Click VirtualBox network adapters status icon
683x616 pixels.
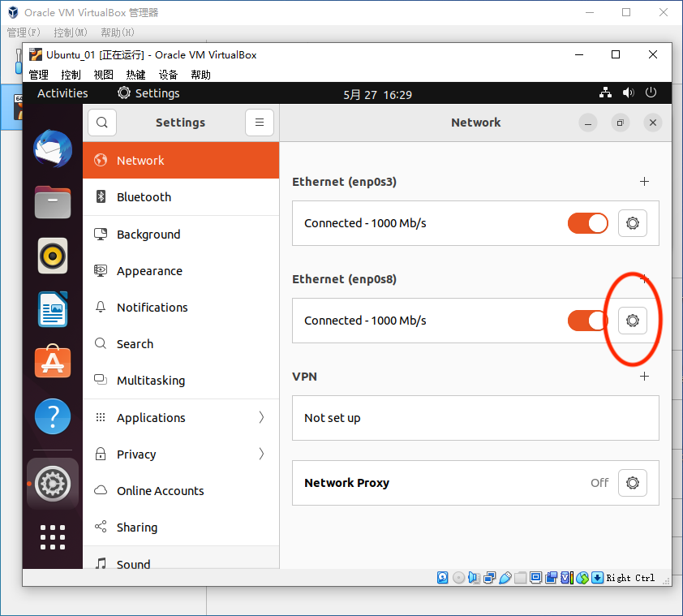tap(489, 578)
